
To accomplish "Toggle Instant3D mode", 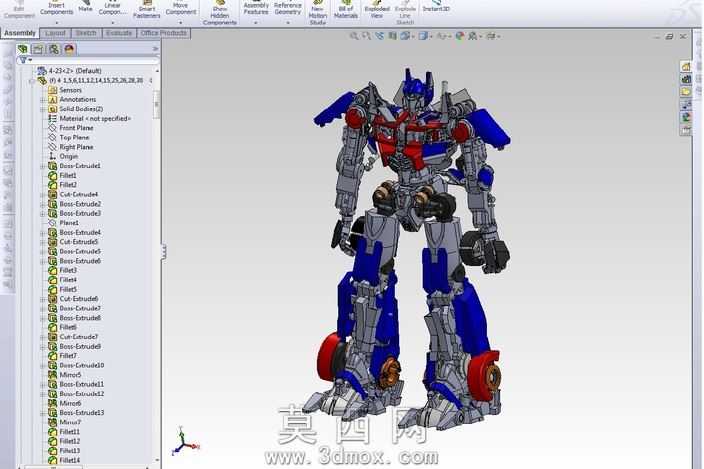I will 436,6.
